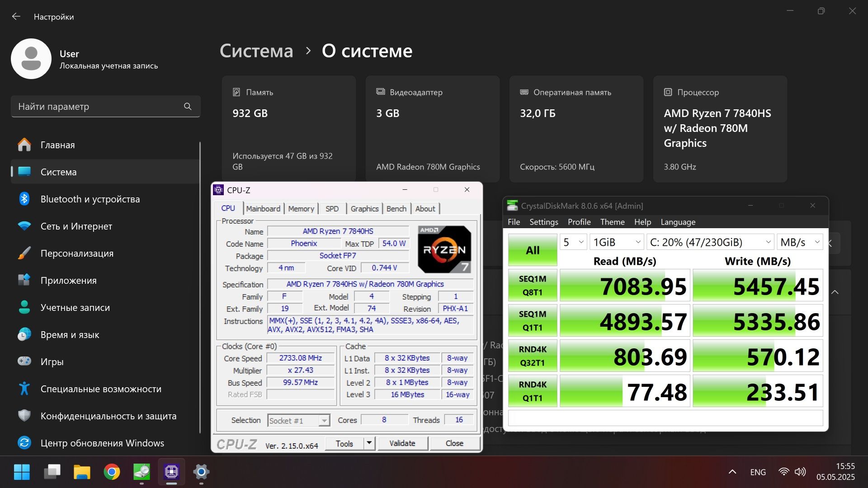The width and height of the screenshot is (868, 488).
Task: Open test count dropdown showing 5
Action: 573,242
